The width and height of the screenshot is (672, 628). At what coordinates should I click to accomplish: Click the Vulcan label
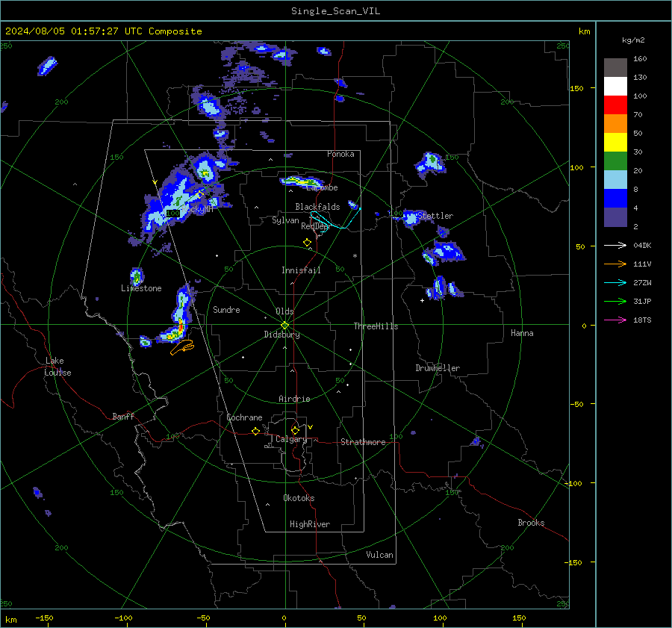point(379,555)
